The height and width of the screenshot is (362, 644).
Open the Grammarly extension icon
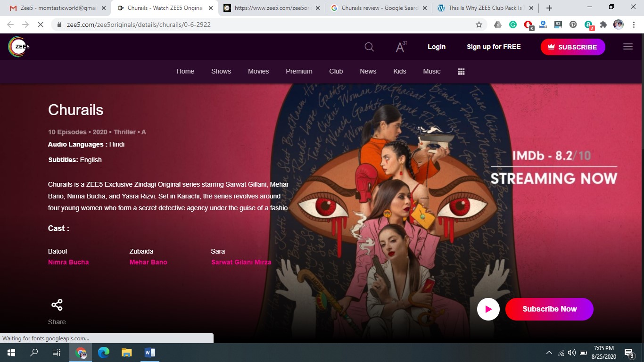click(513, 25)
